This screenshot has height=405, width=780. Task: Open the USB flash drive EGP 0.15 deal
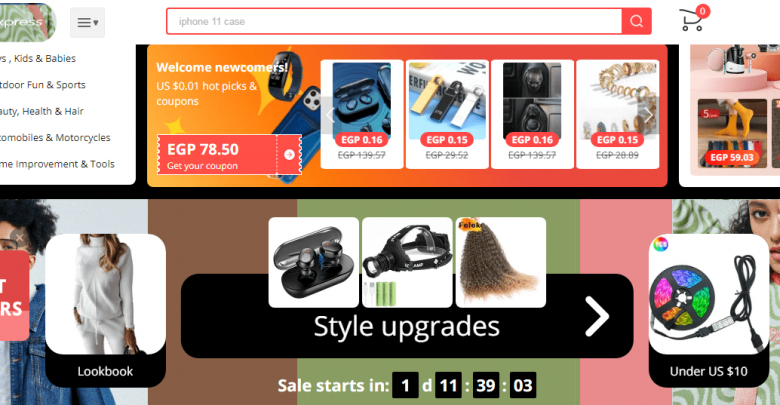(447, 114)
